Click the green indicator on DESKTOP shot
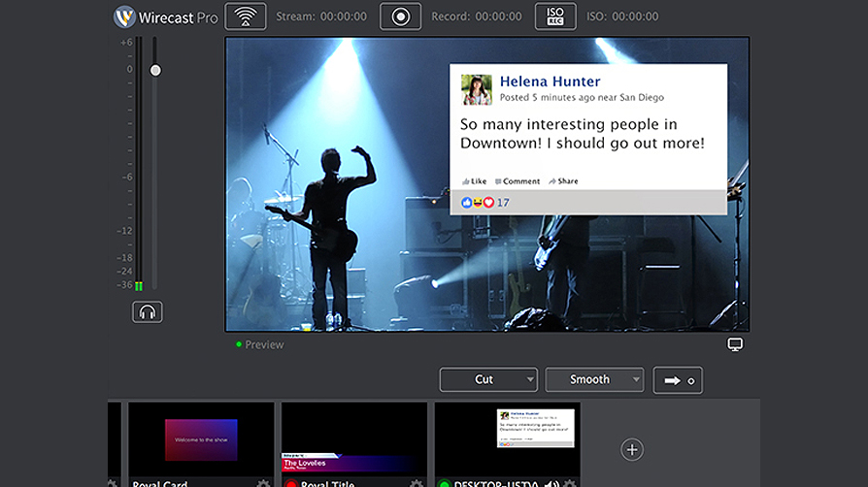The image size is (868, 487). [x=444, y=484]
